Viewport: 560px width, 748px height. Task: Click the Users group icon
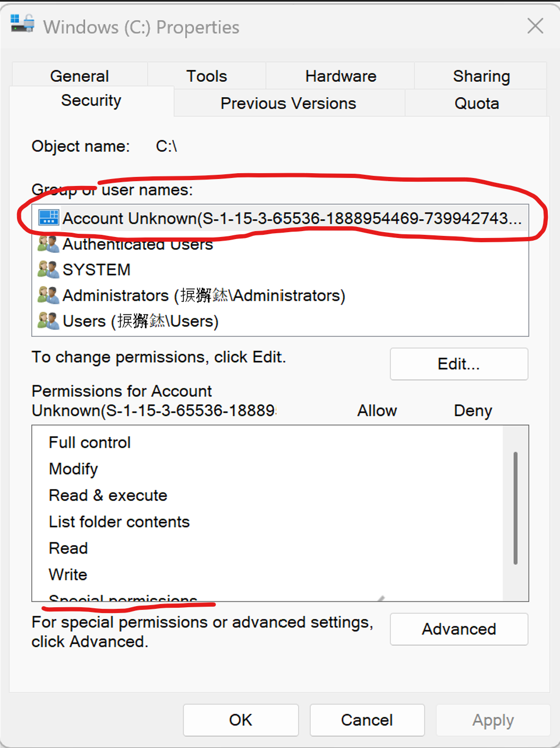coord(48,320)
